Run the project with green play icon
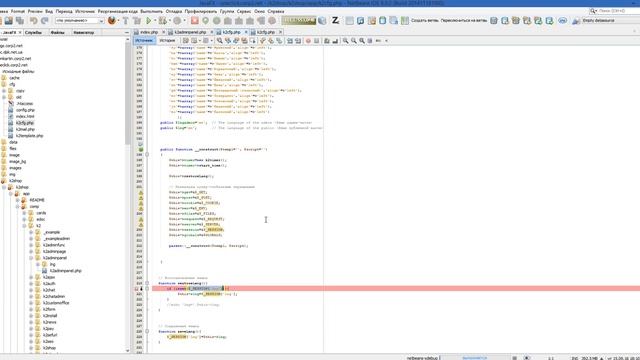 pos(149,20)
